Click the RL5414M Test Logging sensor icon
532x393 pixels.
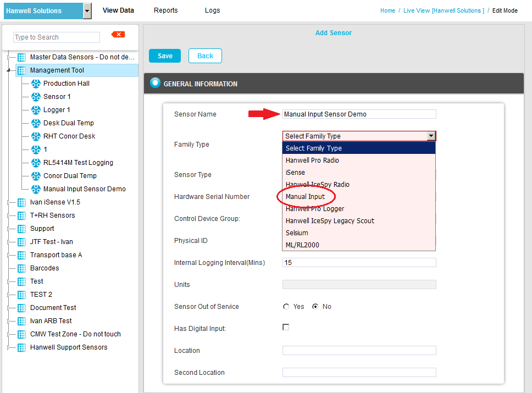(36, 163)
